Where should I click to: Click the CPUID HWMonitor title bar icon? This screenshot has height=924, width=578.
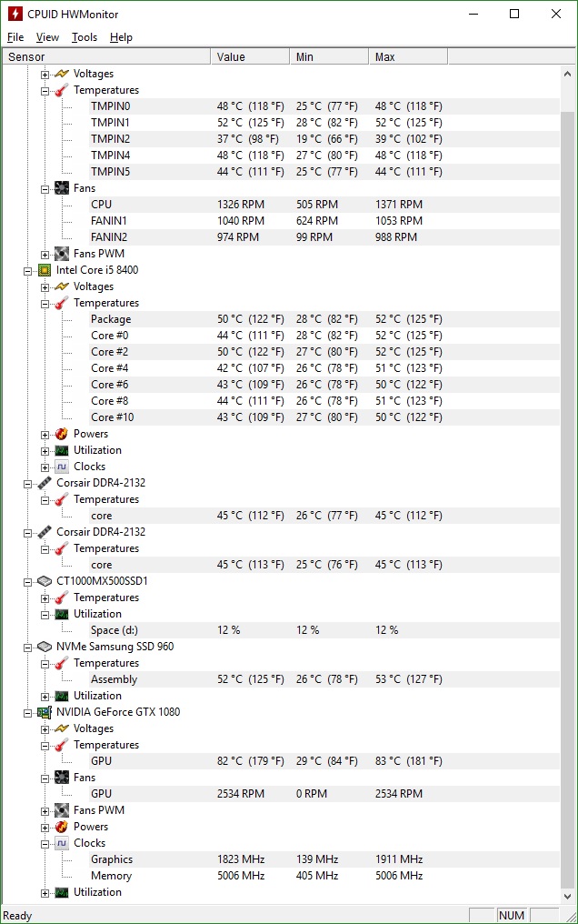coord(15,14)
